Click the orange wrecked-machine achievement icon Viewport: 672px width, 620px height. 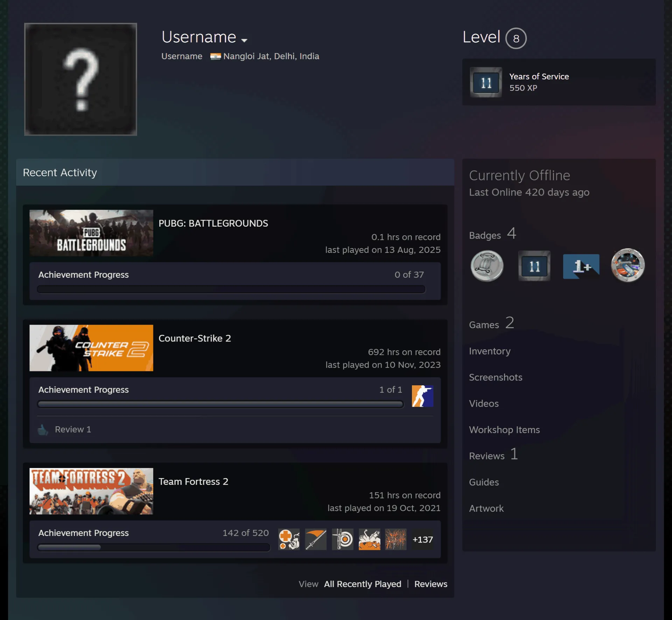point(369,539)
